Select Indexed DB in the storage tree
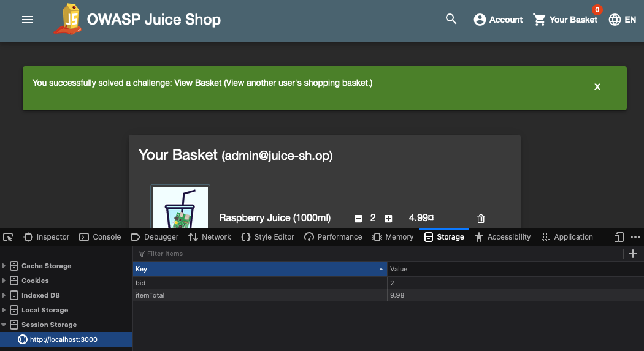 pyautogui.click(x=40, y=295)
